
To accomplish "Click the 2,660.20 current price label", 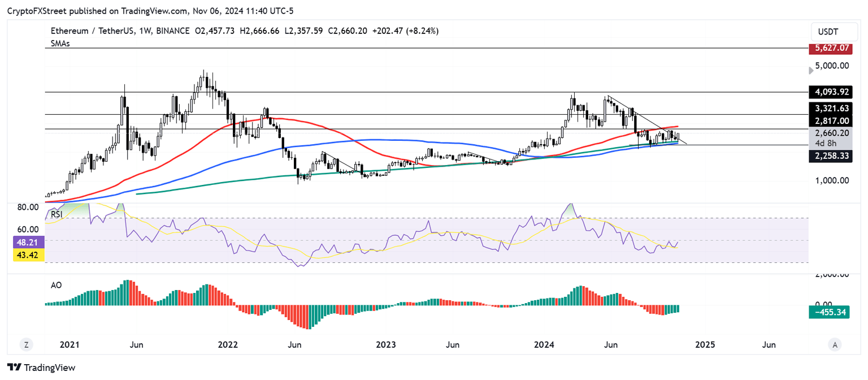I will [x=830, y=133].
